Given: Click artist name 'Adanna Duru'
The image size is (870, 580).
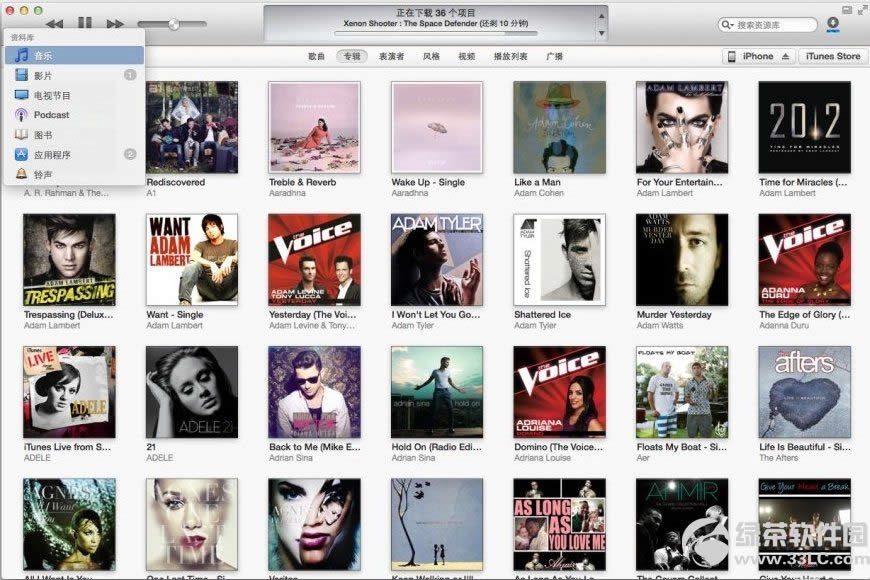Looking at the screenshot, I should click(784, 325).
